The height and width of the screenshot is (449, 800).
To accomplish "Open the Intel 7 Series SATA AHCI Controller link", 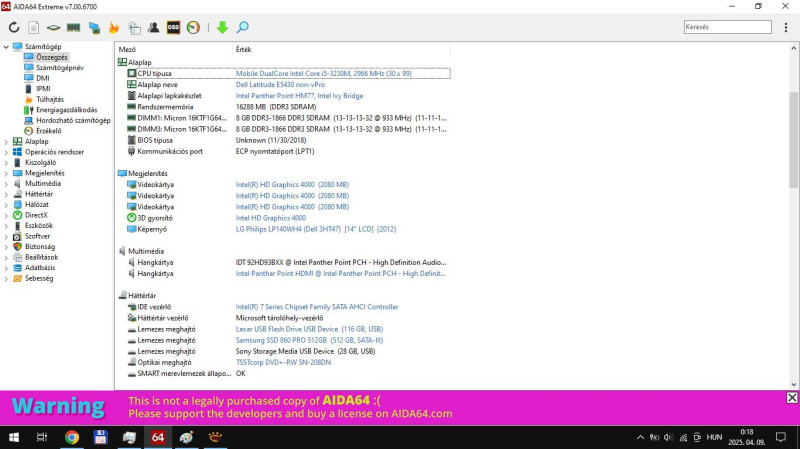I will [x=317, y=307].
